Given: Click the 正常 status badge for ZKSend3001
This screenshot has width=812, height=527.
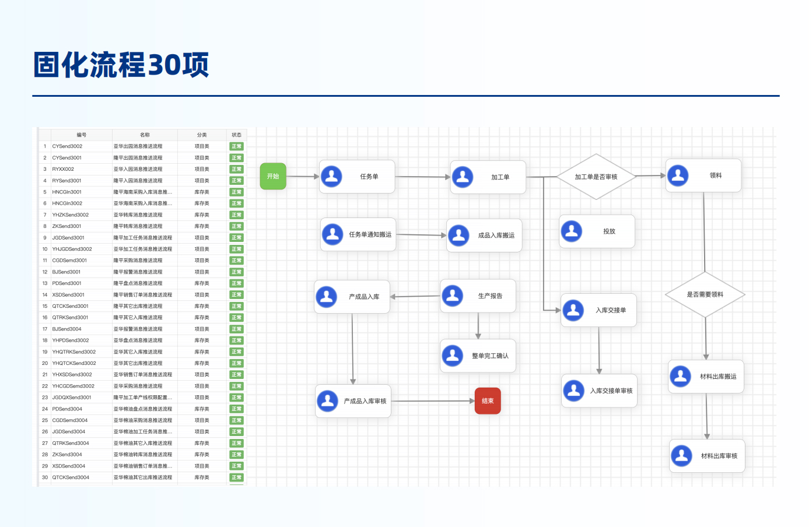Looking at the screenshot, I should pos(236,226).
